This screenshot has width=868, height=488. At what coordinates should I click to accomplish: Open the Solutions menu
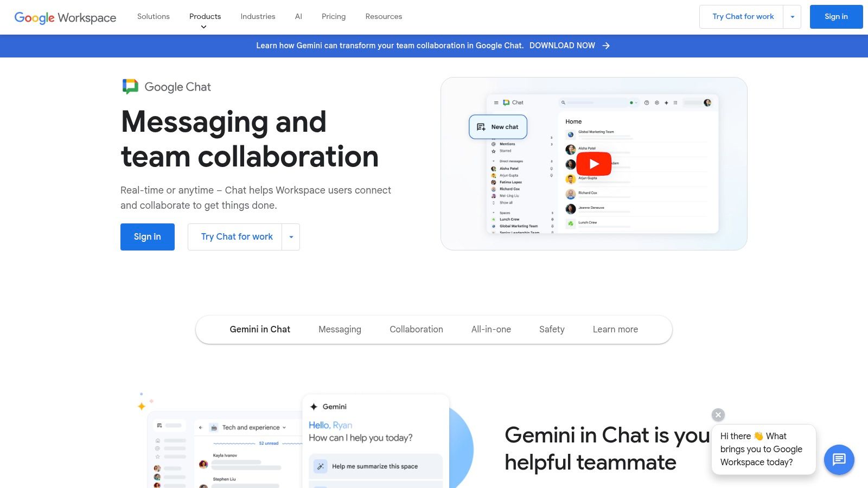click(154, 17)
